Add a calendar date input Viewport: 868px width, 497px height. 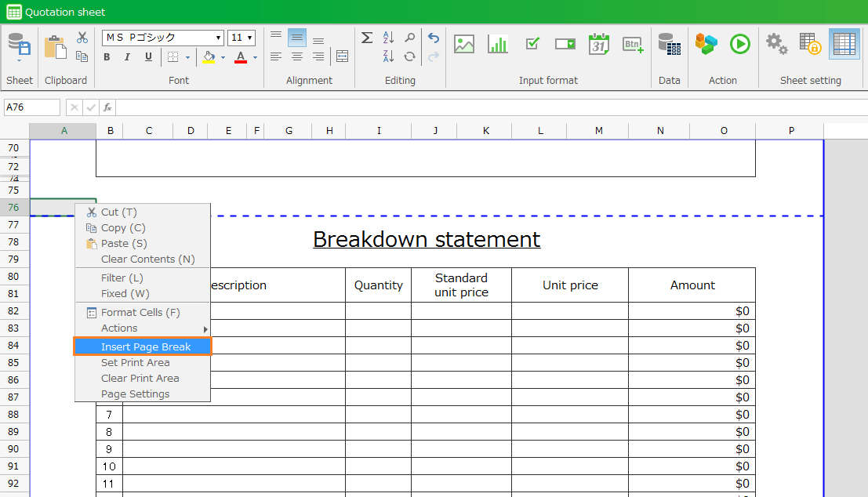[599, 45]
